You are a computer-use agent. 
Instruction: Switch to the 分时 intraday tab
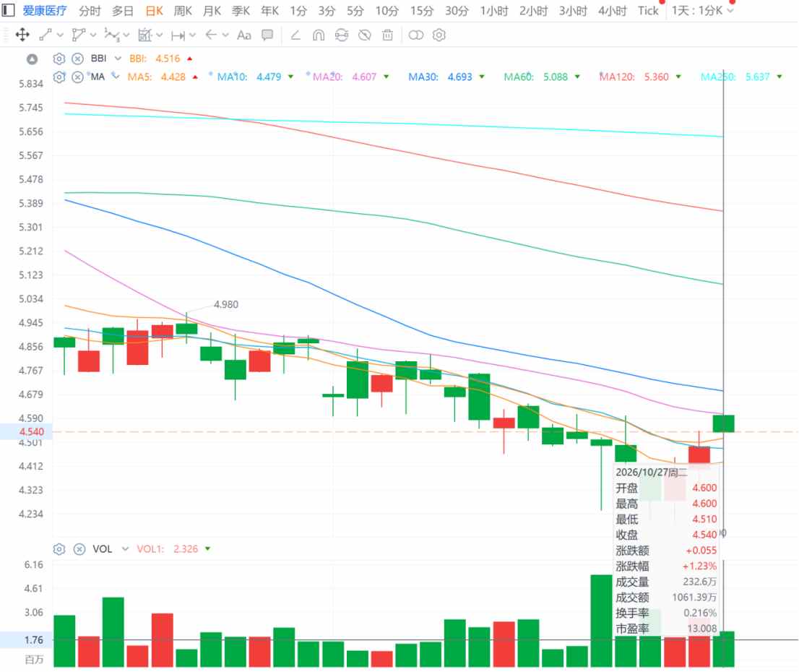pos(90,11)
